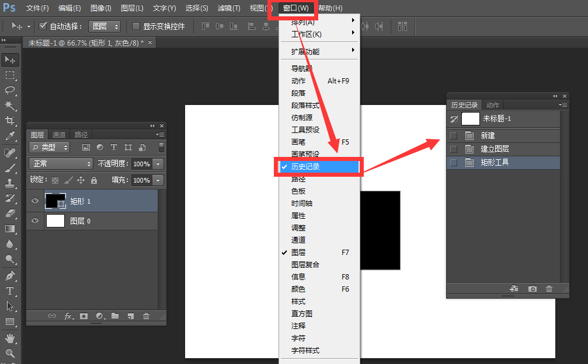Open the fill (填充) slider arrow
This screenshot has width=588, height=364.
pos(158,180)
